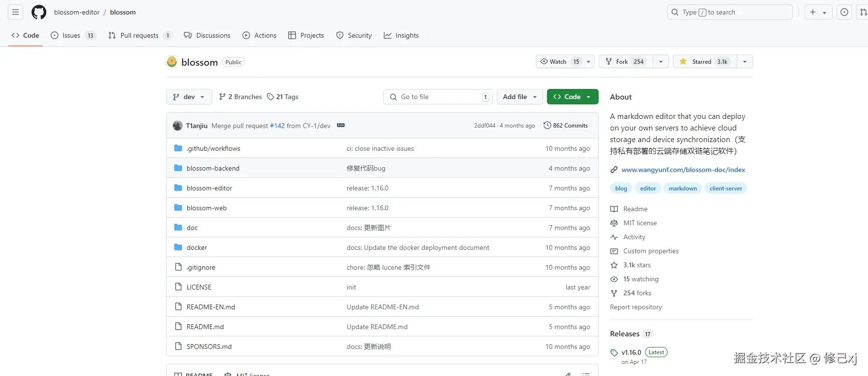Open commit hash 2ddf044
Screen dimensions: 868x376
point(485,126)
